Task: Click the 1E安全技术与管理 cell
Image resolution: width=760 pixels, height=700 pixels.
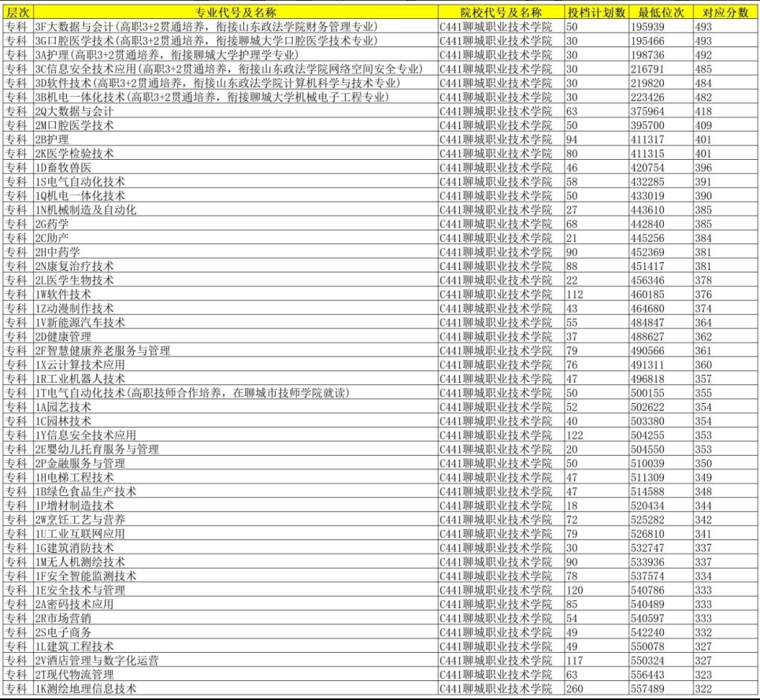Action: tap(235, 588)
